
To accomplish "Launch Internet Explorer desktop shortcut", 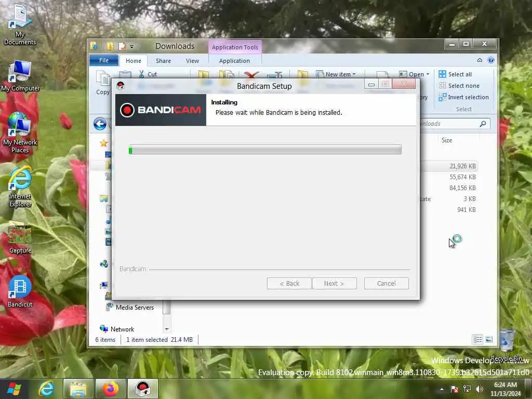I will click(x=20, y=187).
